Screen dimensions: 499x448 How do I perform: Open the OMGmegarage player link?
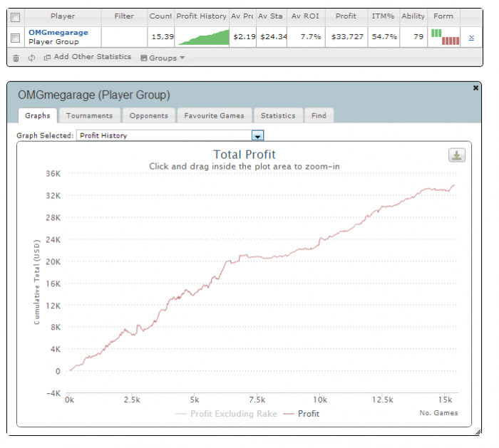pos(58,33)
